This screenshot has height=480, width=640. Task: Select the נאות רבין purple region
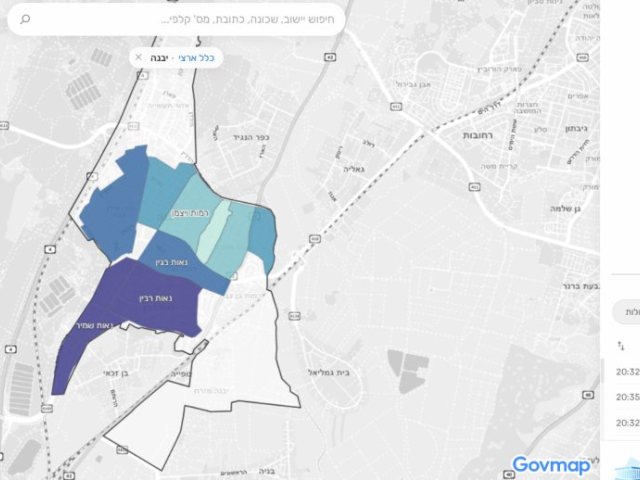tap(155, 299)
